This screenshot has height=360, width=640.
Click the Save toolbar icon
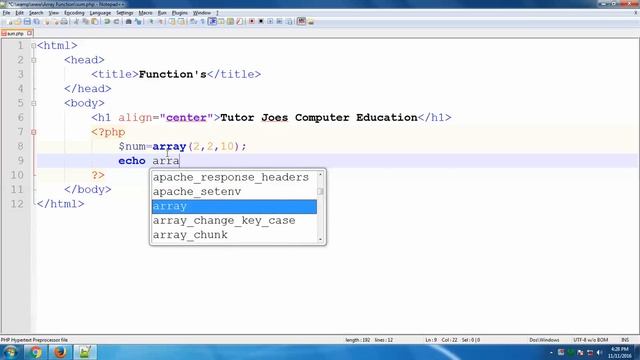click(27, 21)
